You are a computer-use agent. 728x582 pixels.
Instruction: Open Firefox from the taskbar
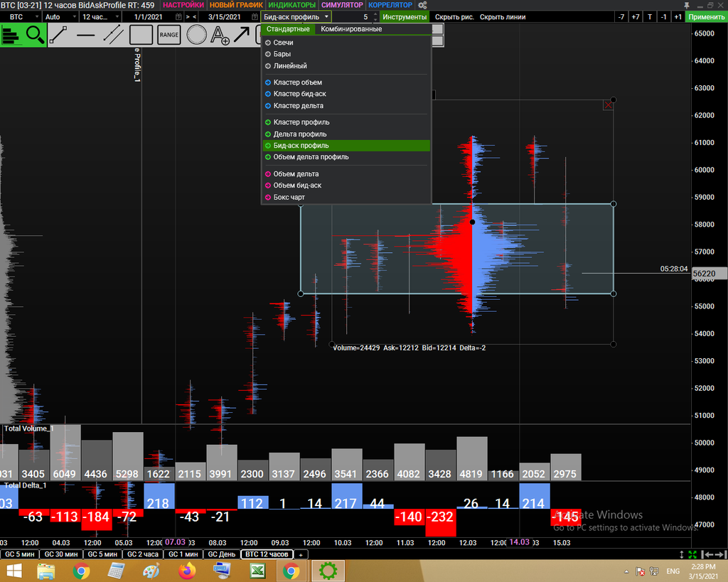[187, 571]
